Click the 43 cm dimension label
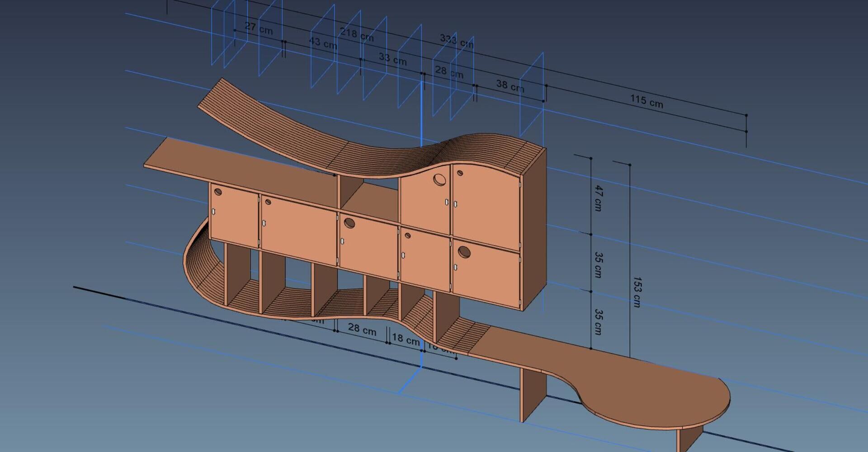The width and height of the screenshot is (868, 452). coord(323,43)
